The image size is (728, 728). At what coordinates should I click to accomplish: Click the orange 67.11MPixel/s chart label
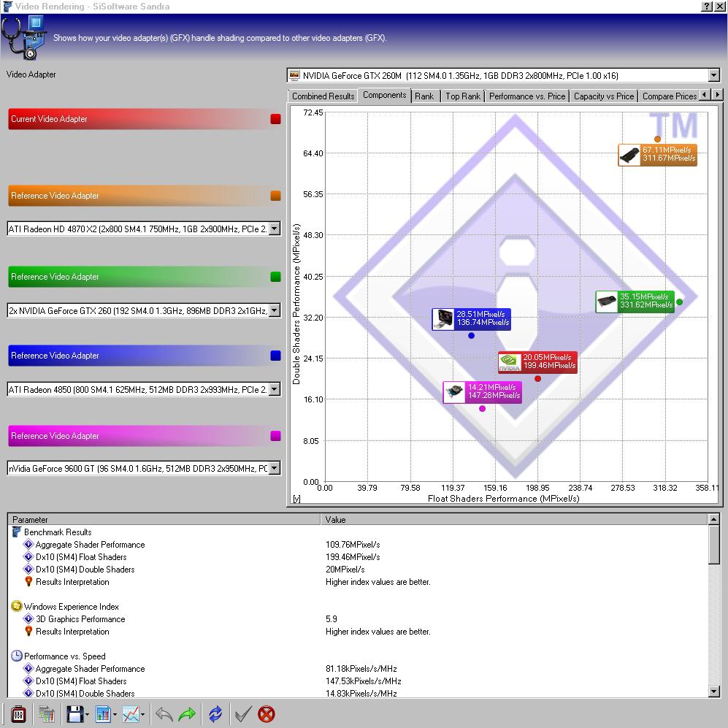coord(657,155)
